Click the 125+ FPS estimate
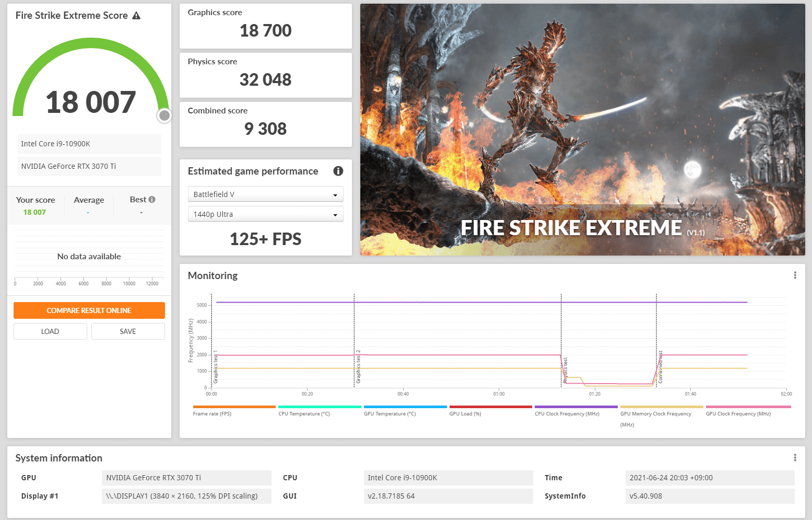 pyautogui.click(x=265, y=239)
